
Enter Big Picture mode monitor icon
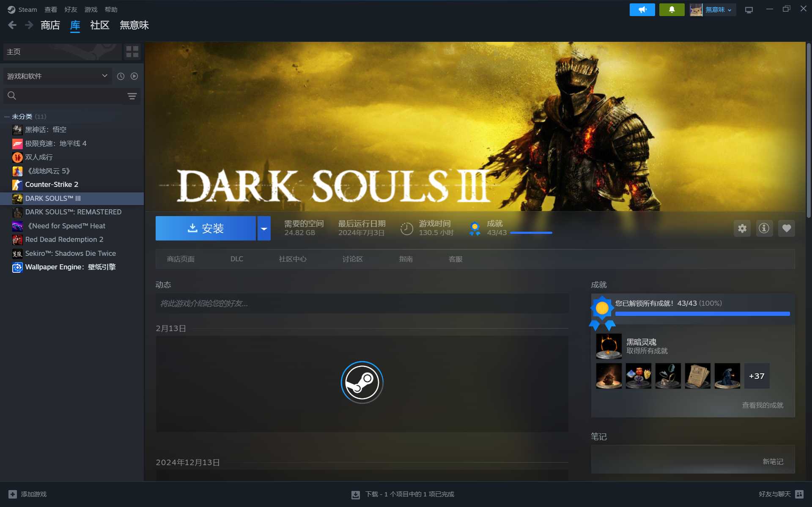coord(749,10)
